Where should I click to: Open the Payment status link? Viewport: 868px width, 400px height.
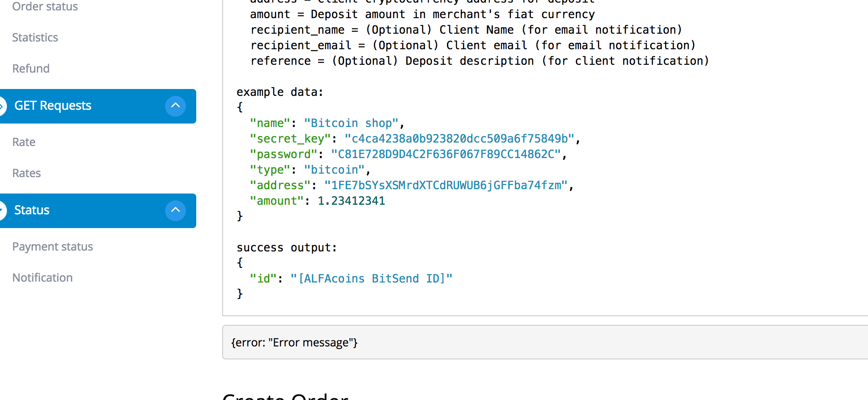pyautogui.click(x=52, y=247)
